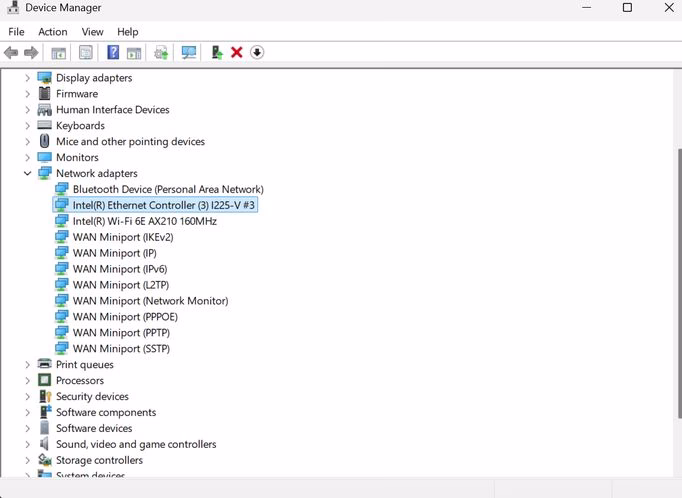
Task: Click the Update device driver toolbar icon
Action: pos(161,53)
